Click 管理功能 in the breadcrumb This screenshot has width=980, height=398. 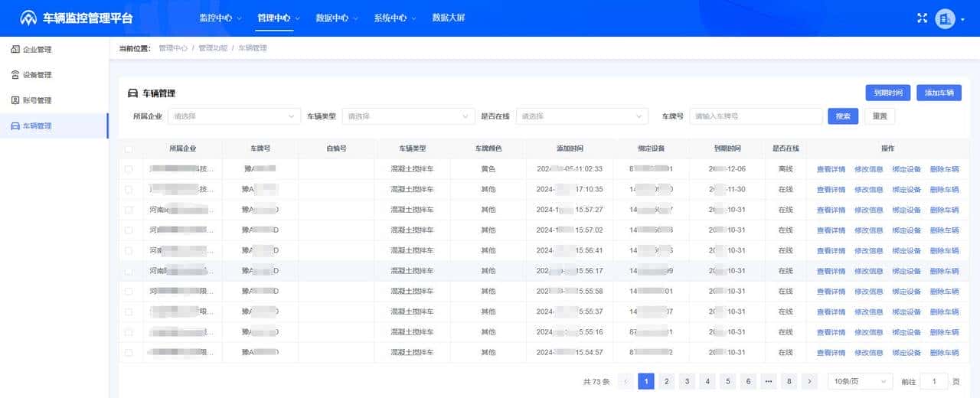coord(213,48)
